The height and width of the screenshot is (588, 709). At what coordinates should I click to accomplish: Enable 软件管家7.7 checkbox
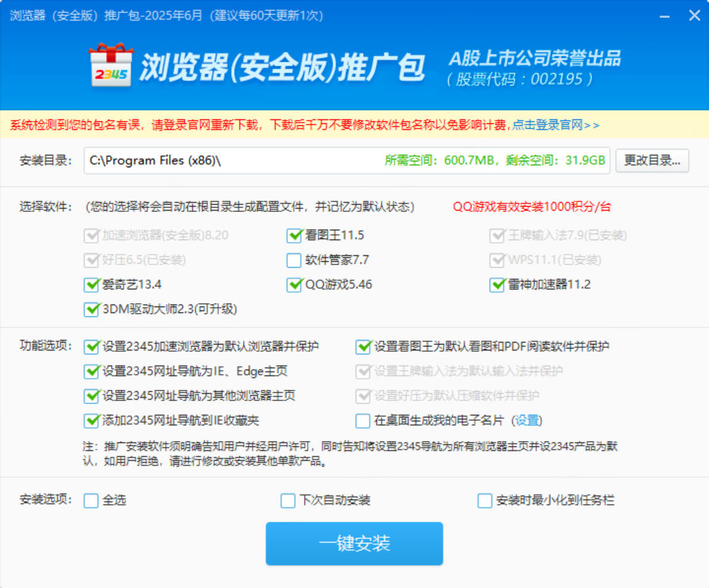point(294,261)
